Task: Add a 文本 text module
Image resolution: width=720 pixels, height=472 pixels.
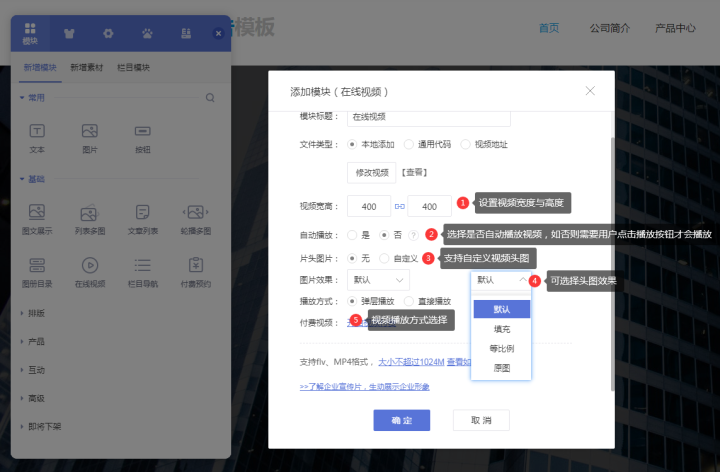Action: pos(37,138)
